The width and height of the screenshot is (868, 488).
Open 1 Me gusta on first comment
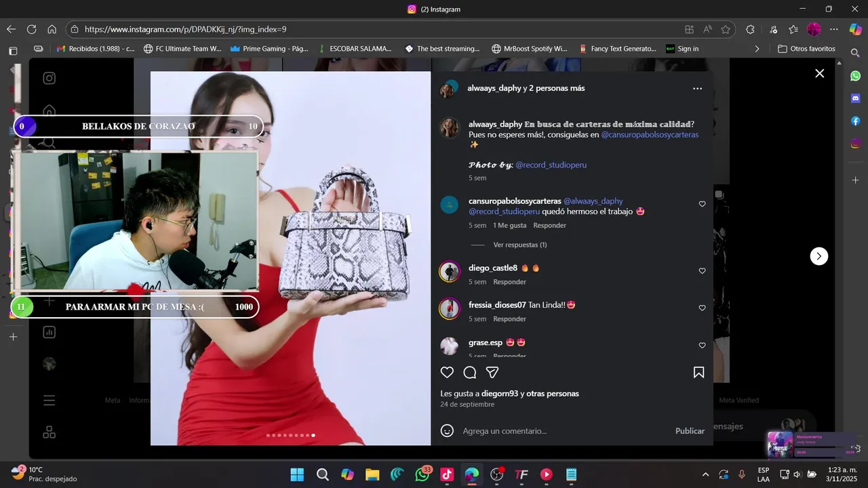509,225
